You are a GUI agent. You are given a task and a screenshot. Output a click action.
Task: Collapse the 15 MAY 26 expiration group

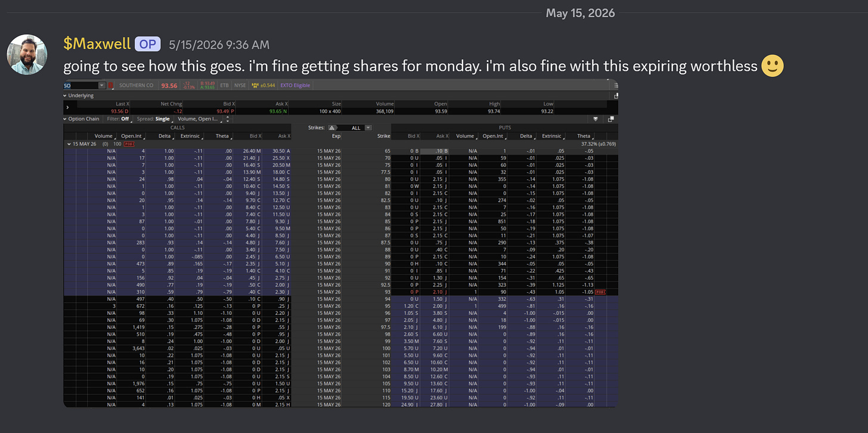69,144
